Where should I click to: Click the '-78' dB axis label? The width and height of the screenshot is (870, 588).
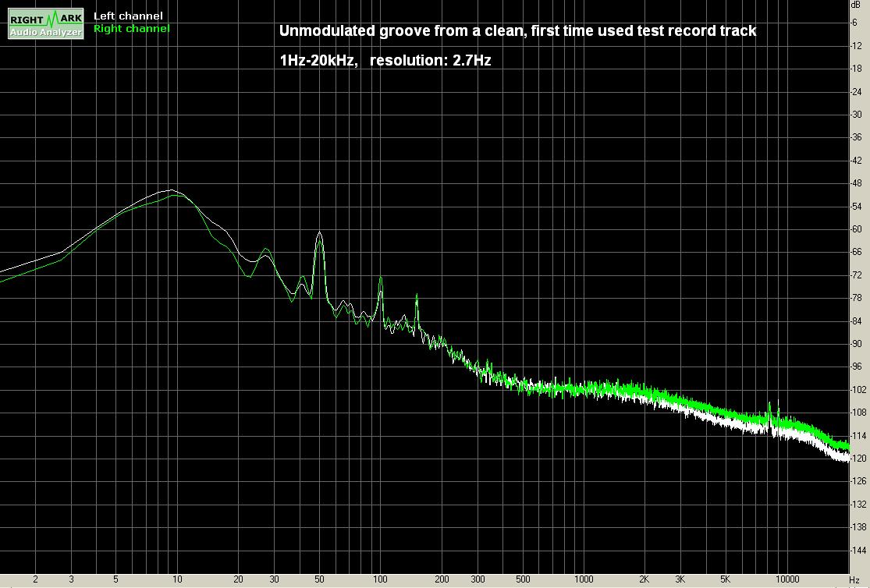click(x=856, y=298)
